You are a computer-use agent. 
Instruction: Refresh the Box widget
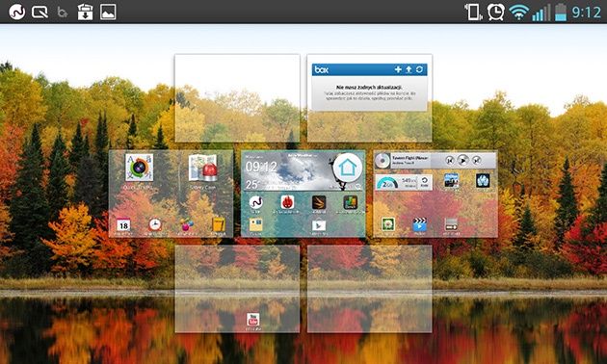420,69
